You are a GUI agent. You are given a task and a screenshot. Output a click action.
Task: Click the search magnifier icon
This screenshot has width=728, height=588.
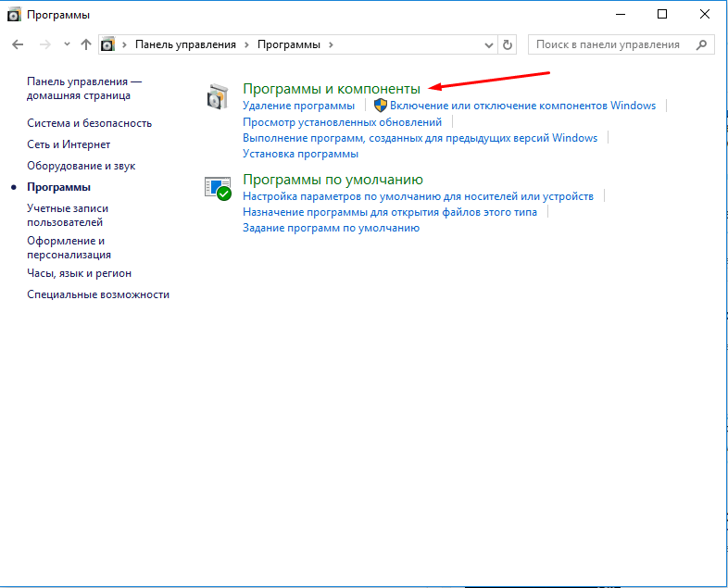click(x=701, y=44)
